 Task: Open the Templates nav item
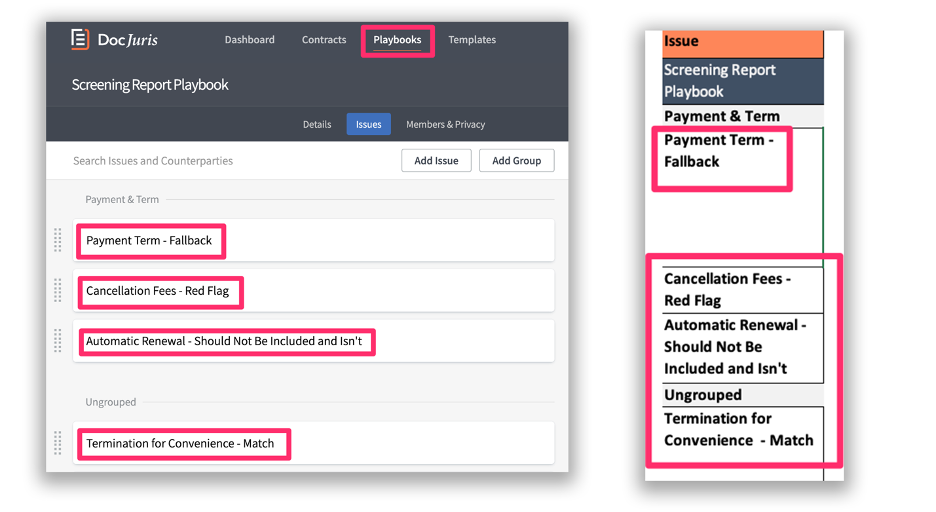click(472, 39)
